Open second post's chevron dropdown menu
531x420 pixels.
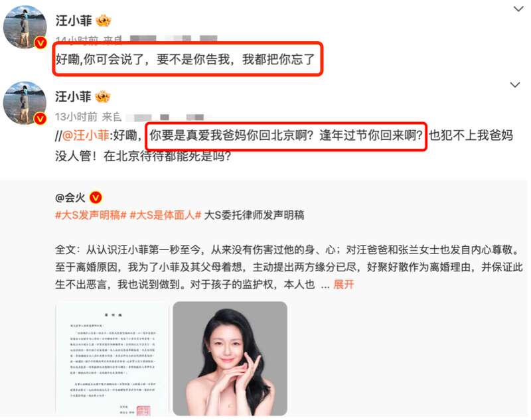(x=515, y=85)
